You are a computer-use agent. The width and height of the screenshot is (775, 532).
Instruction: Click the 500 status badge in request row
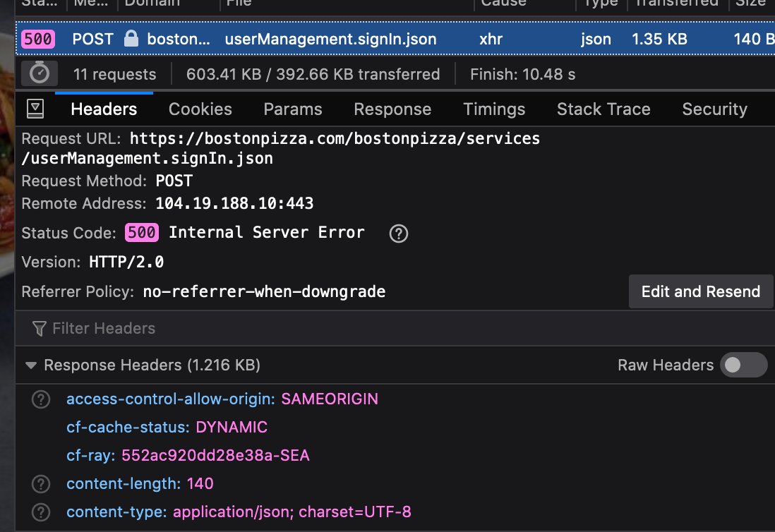(38, 39)
